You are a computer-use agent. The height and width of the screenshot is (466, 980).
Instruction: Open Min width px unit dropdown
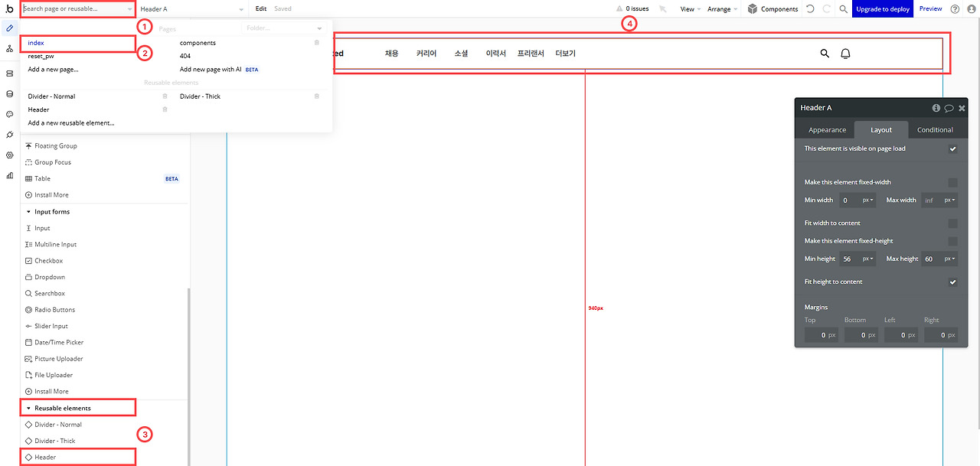click(x=868, y=200)
